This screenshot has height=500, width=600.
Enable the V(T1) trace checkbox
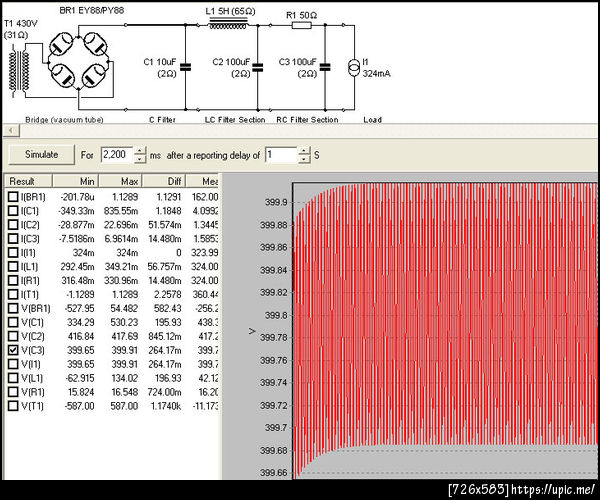[13, 406]
